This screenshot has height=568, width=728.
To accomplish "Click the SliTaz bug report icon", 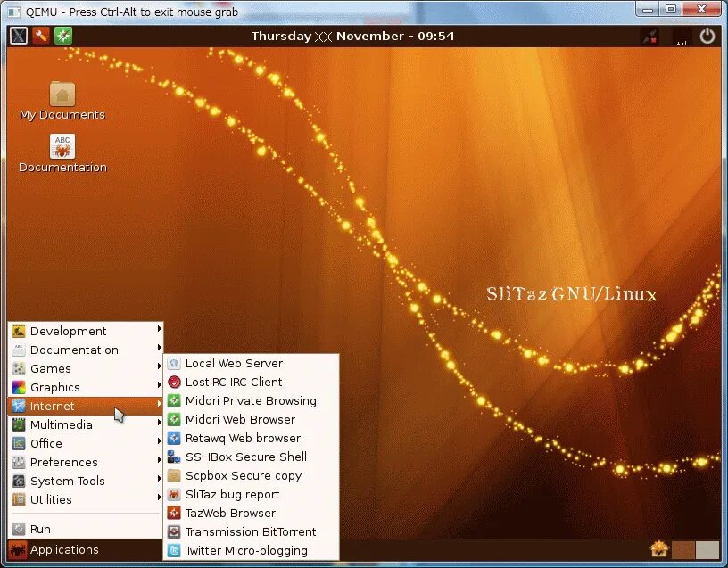I will pyautogui.click(x=174, y=494).
